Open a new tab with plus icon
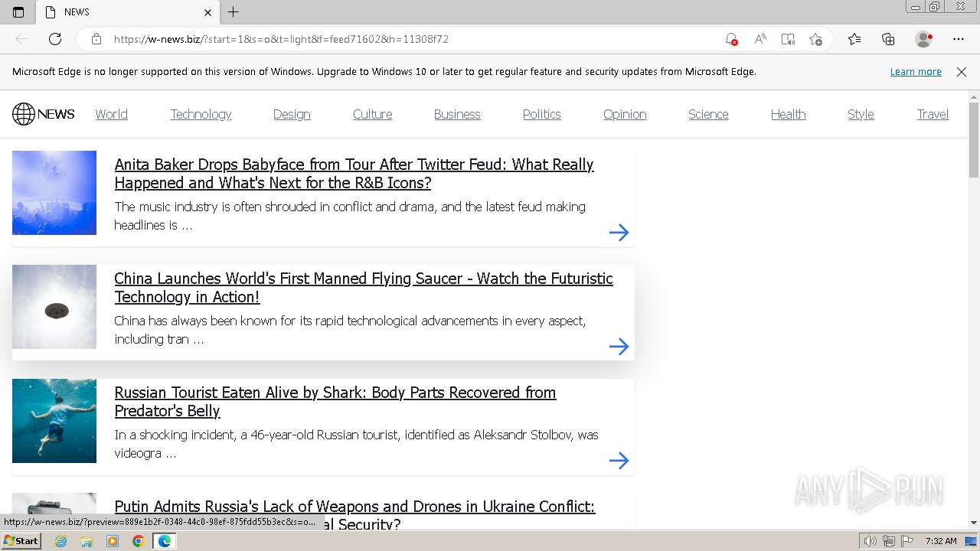 (234, 12)
